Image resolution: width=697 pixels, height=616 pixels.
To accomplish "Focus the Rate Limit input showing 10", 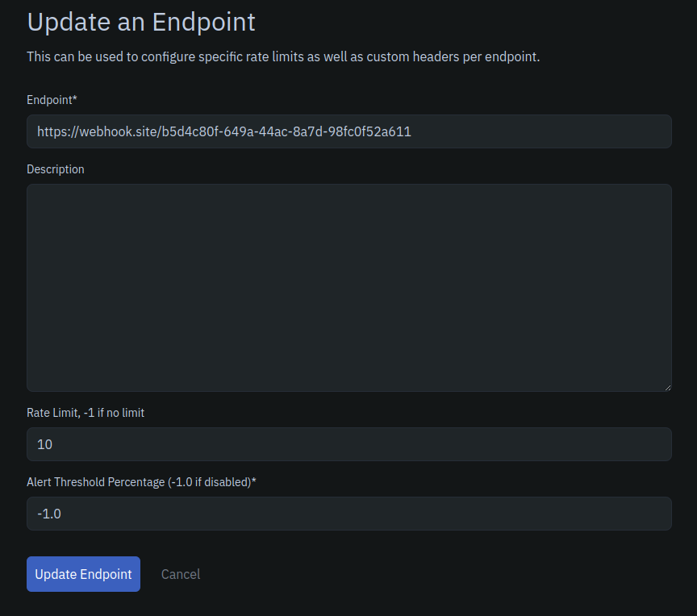I will [348, 443].
